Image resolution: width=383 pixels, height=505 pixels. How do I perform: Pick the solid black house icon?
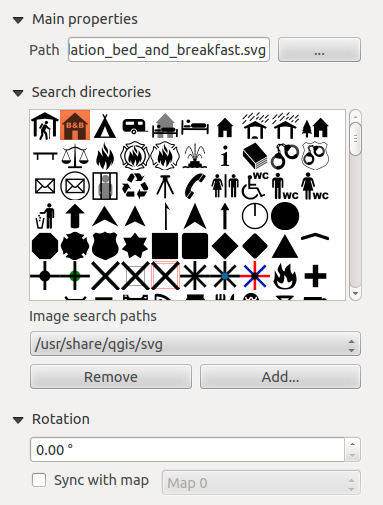pyautogui.click(x=225, y=128)
